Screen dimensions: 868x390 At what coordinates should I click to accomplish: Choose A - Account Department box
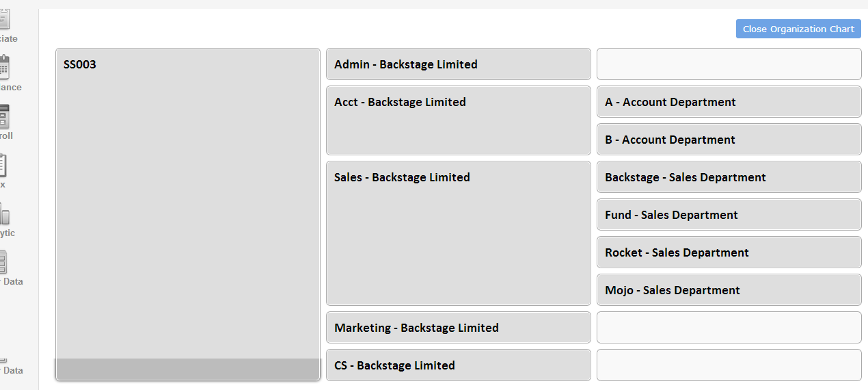729,101
